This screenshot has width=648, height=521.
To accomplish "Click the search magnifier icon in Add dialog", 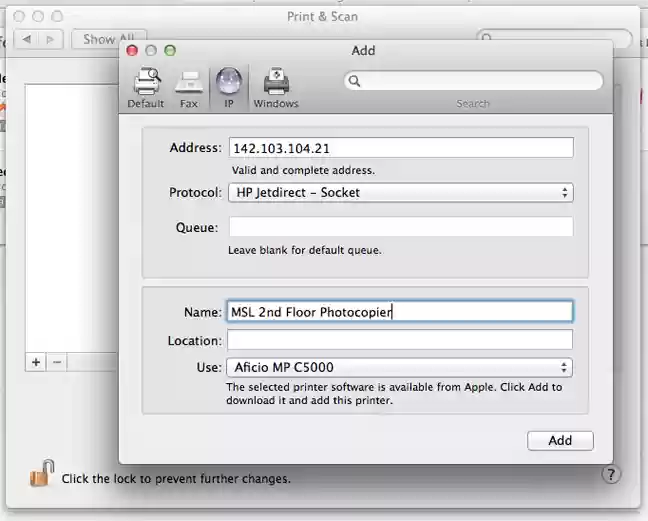I will click(x=354, y=81).
